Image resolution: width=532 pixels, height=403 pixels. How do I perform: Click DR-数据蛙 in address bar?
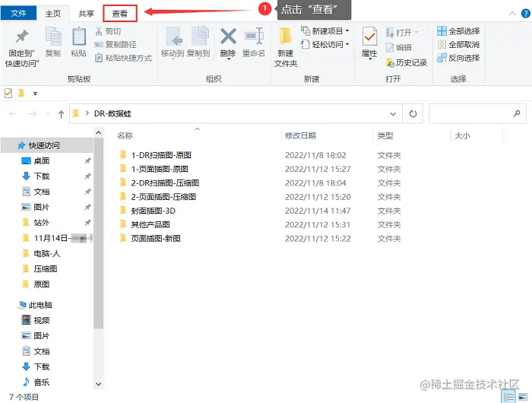click(112, 114)
